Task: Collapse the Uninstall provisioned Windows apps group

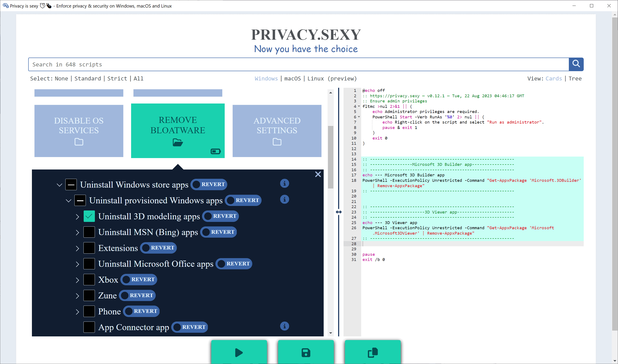Action: pos(68,200)
